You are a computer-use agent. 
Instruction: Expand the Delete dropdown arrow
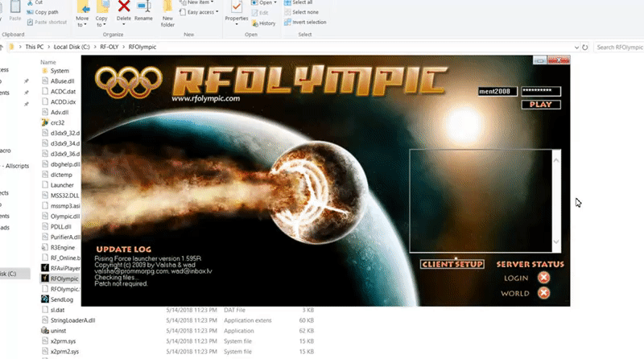124,25
